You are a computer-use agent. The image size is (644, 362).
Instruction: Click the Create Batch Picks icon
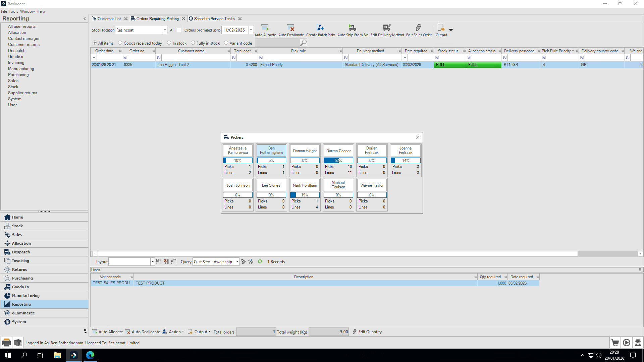click(320, 27)
